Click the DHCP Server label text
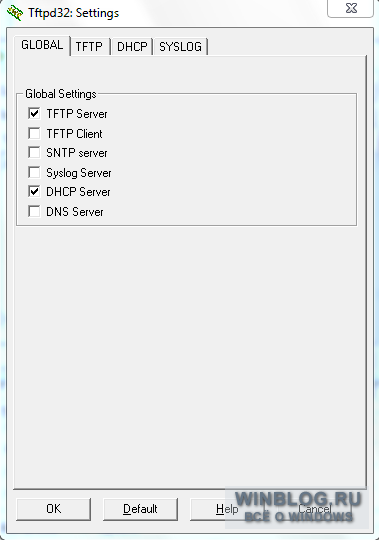 pyautogui.click(x=78, y=192)
